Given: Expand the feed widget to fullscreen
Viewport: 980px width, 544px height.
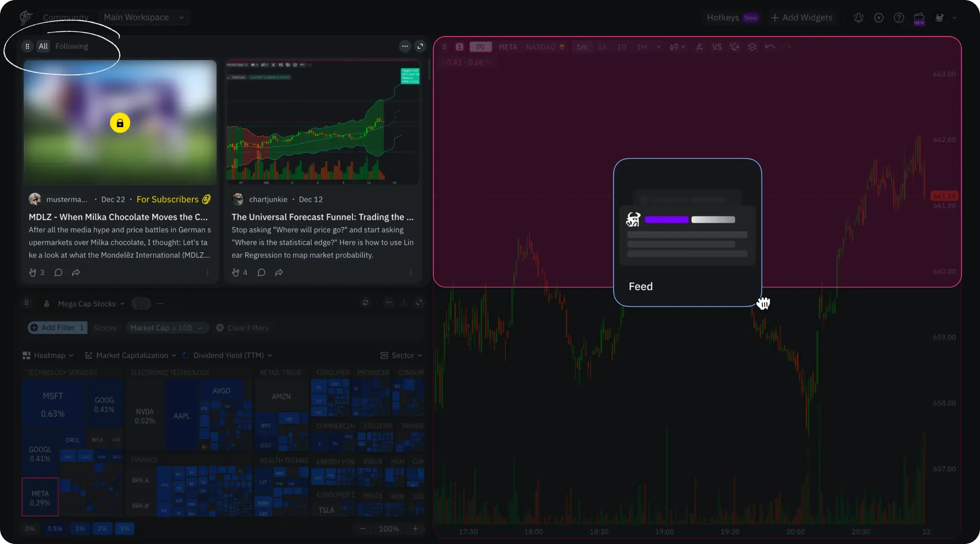Looking at the screenshot, I should [420, 46].
